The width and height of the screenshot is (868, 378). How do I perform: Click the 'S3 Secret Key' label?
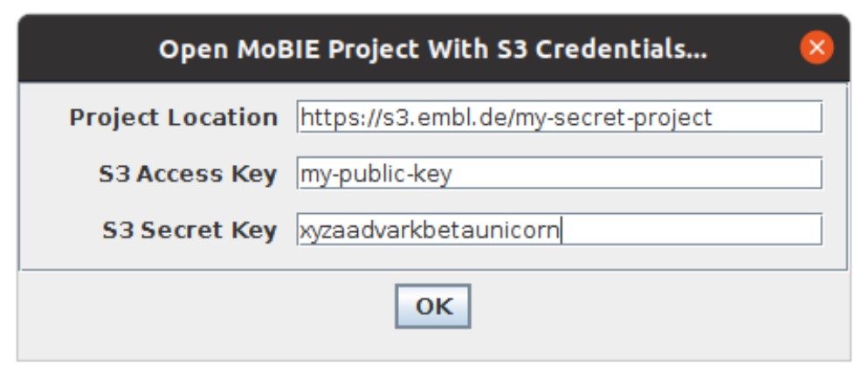(x=189, y=230)
